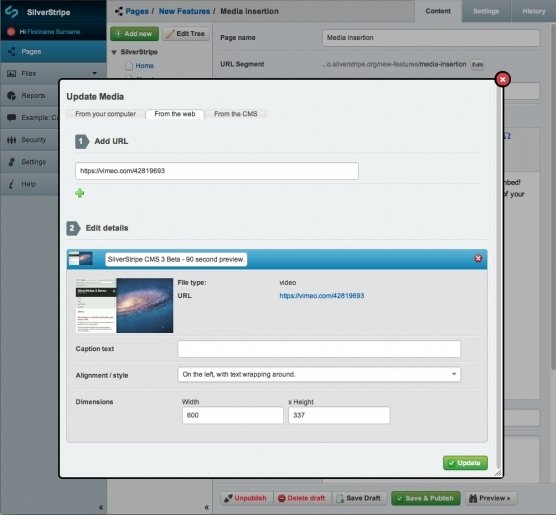Click the green Update button
This screenshot has width=556, height=515.
pyautogui.click(x=465, y=463)
